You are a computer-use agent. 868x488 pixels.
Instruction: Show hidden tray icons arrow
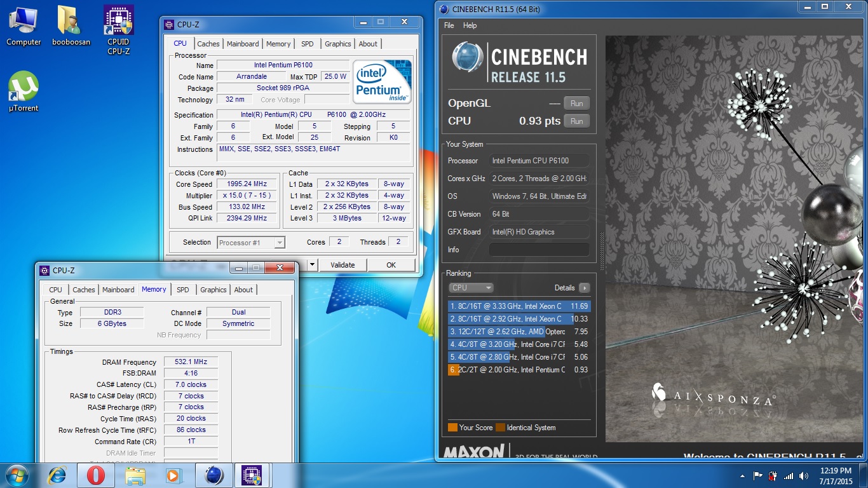[743, 476]
